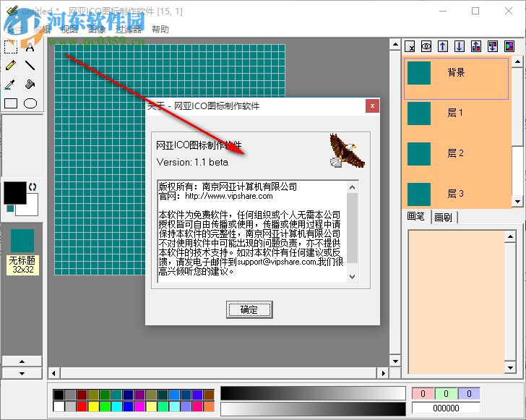The height and width of the screenshot is (420, 526).
Task: Click the blue channel value field
Action: click(x=469, y=393)
